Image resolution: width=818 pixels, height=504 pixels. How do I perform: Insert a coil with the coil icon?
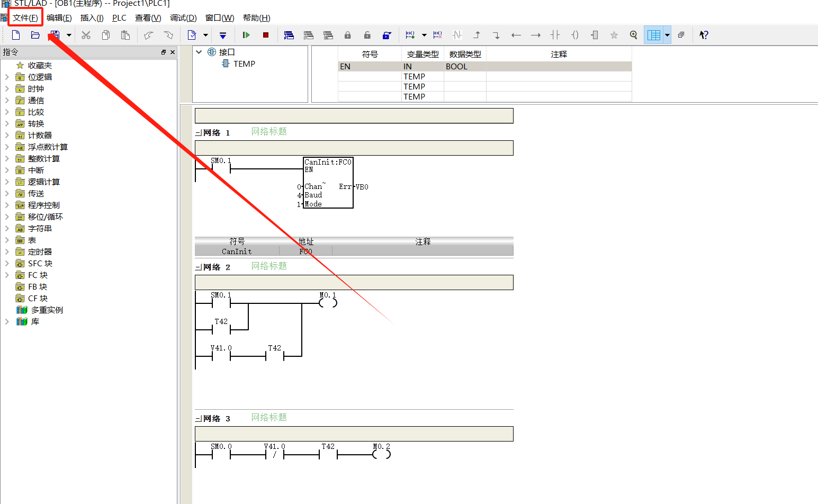[574, 35]
